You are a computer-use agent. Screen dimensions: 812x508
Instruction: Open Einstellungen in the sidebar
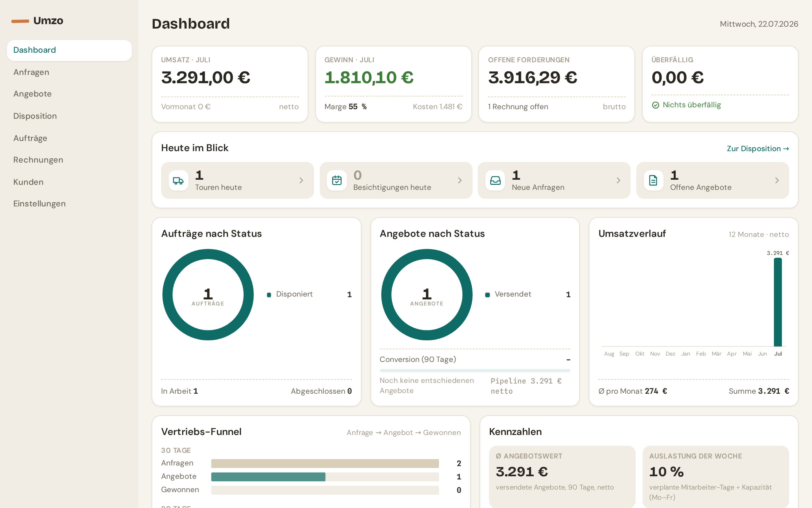tap(69, 204)
